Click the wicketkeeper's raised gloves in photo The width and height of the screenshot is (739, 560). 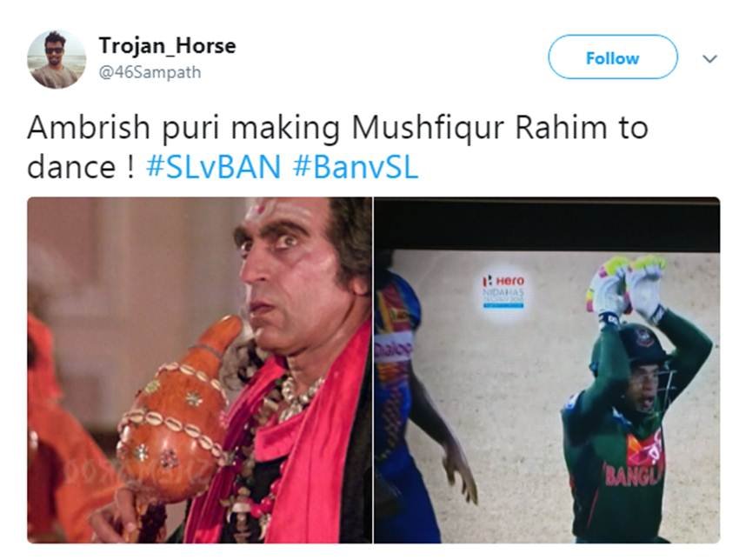pos(625,288)
